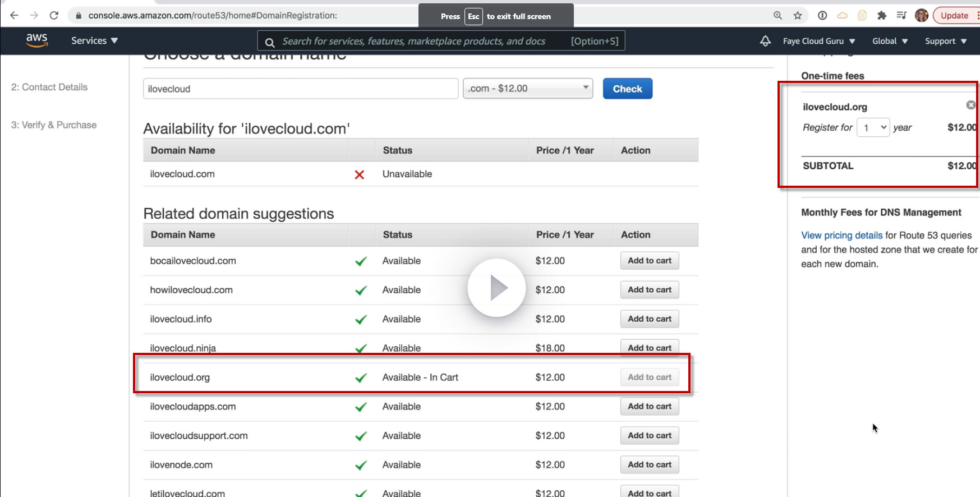Screen dimensions: 980x497
Task: Open the AWS notifications bell
Action: [x=765, y=41]
